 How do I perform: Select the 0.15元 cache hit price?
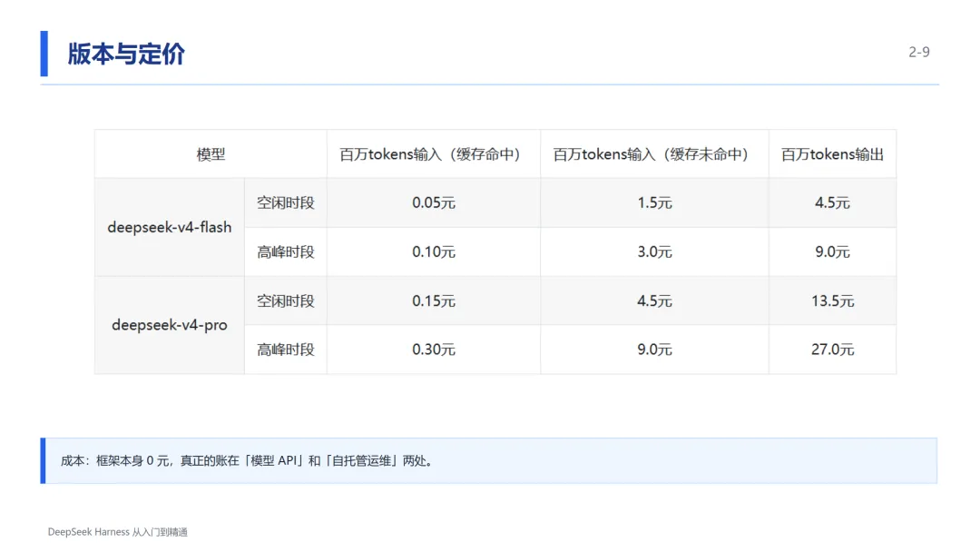tap(433, 301)
